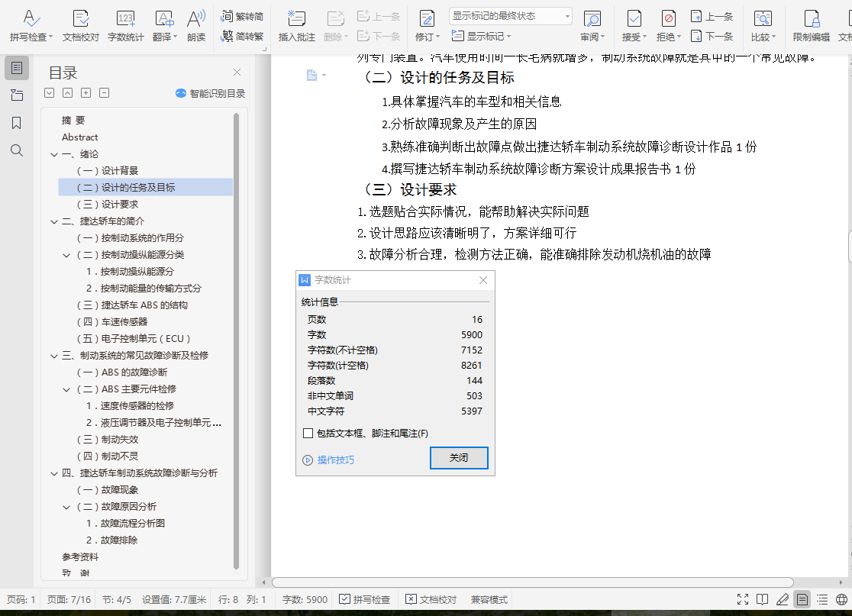The width and height of the screenshot is (852, 616).
Task: Toggle track changes (修订)
Action: pyautogui.click(x=427, y=25)
